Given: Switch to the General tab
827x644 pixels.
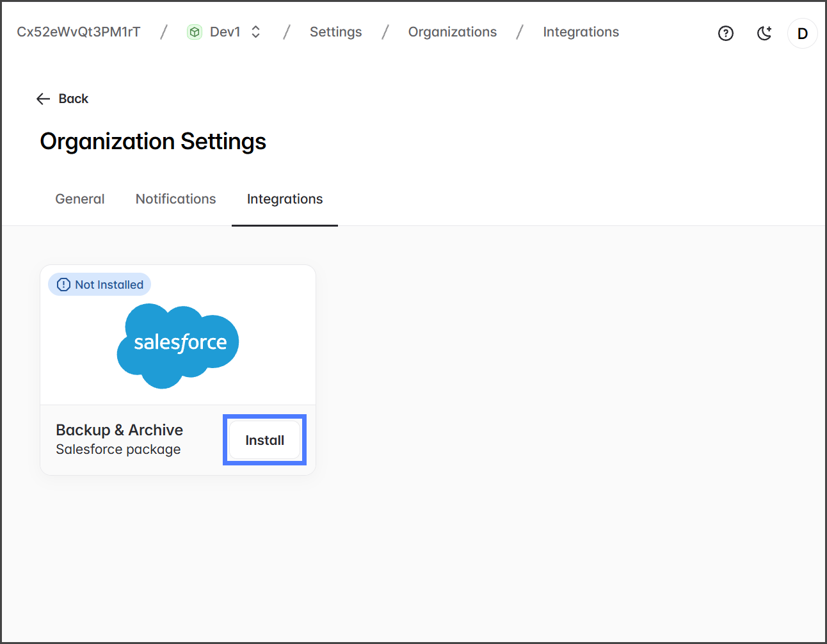Looking at the screenshot, I should 80,199.
